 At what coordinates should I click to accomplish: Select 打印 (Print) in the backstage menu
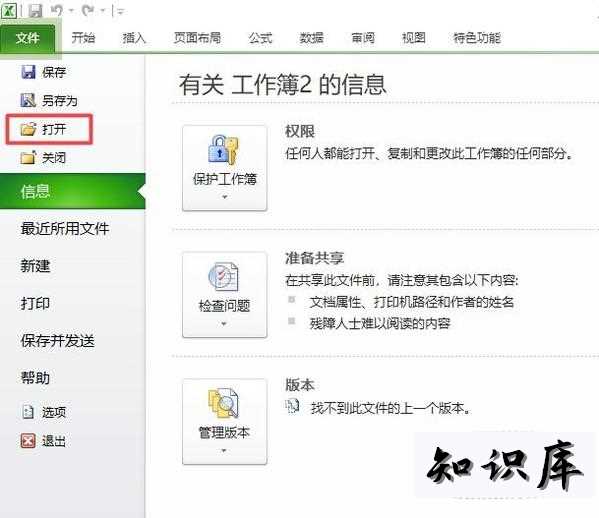click(x=35, y=303)
